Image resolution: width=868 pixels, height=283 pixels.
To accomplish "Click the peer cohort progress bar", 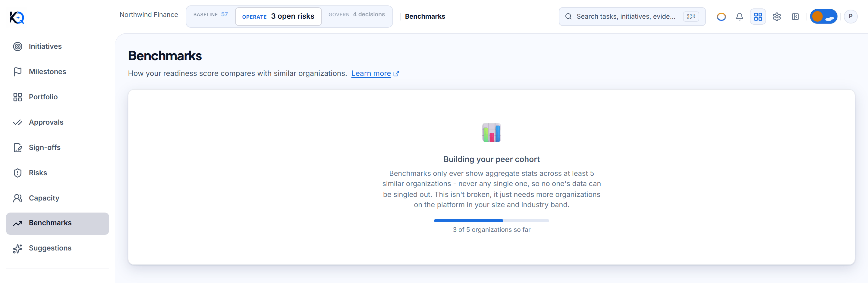I will coord(491,221).
